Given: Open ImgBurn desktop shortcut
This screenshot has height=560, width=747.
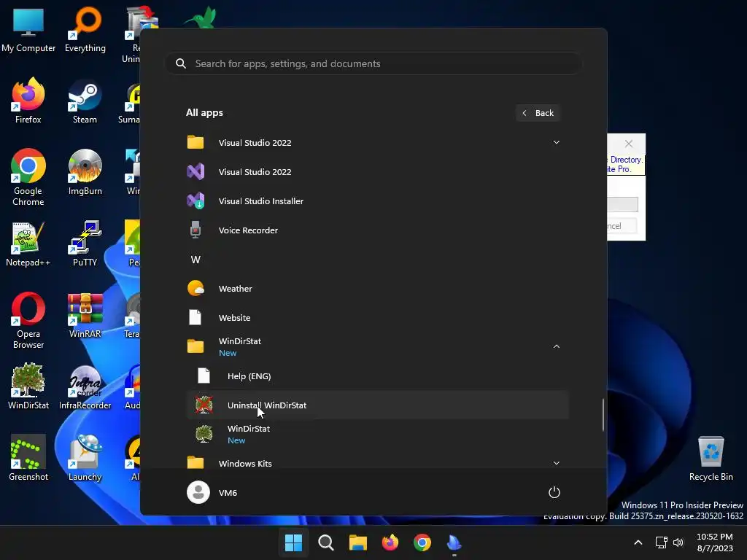Looking at the screenshot, I should tap(85, 172).
